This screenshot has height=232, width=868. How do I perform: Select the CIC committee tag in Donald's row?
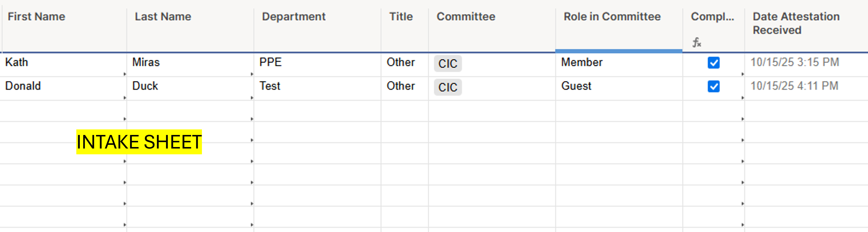(x=447, y=87)
